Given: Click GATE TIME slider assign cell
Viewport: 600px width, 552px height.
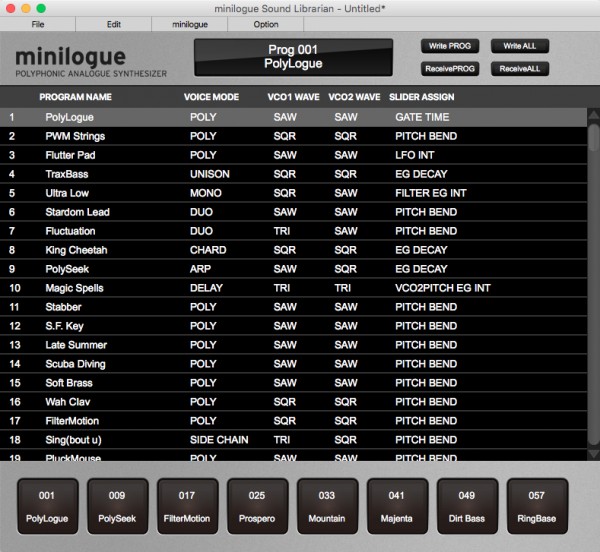Looking at the screenshot, I should pos(422,117).
